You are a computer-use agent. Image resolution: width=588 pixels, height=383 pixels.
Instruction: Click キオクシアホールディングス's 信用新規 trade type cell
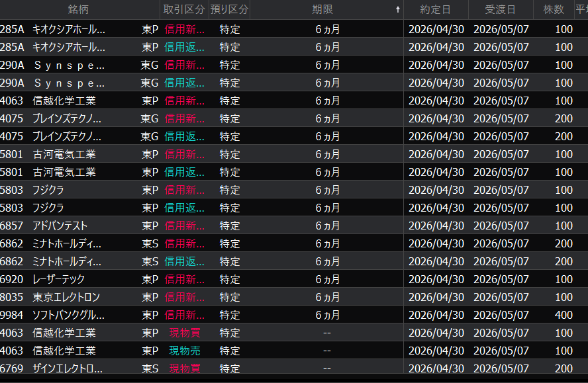pyautogui.click(x=184, y=29)
